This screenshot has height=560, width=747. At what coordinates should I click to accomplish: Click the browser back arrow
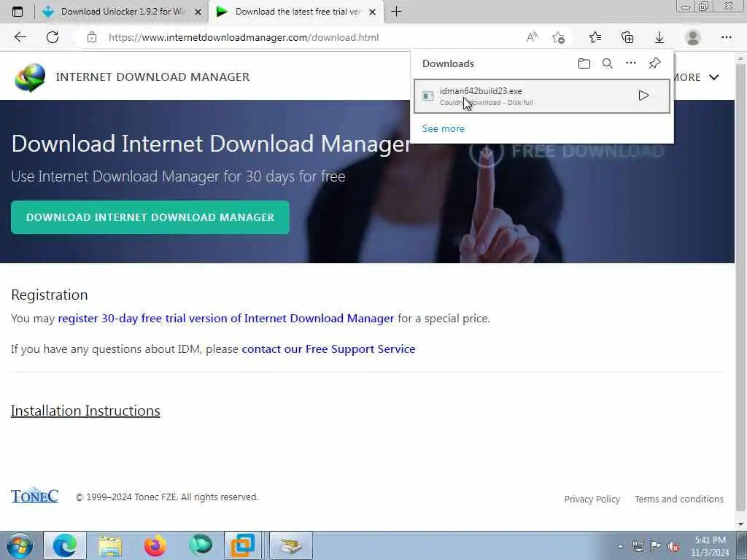[x=20, y=37]
